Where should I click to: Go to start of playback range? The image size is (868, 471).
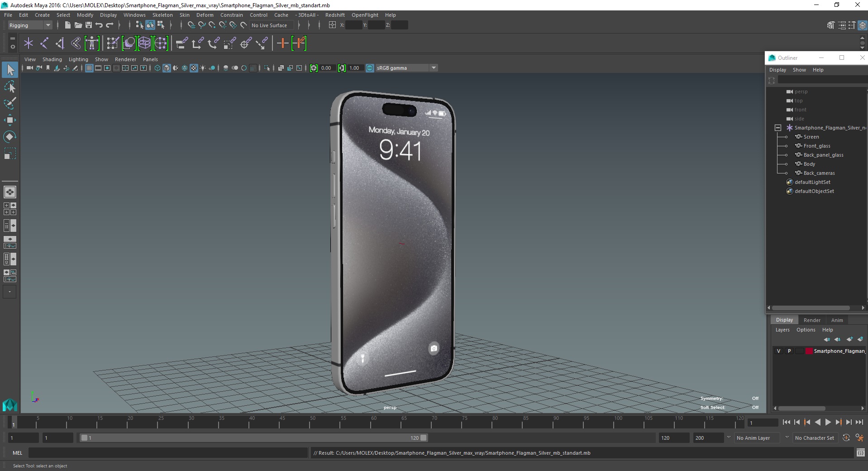786,422
